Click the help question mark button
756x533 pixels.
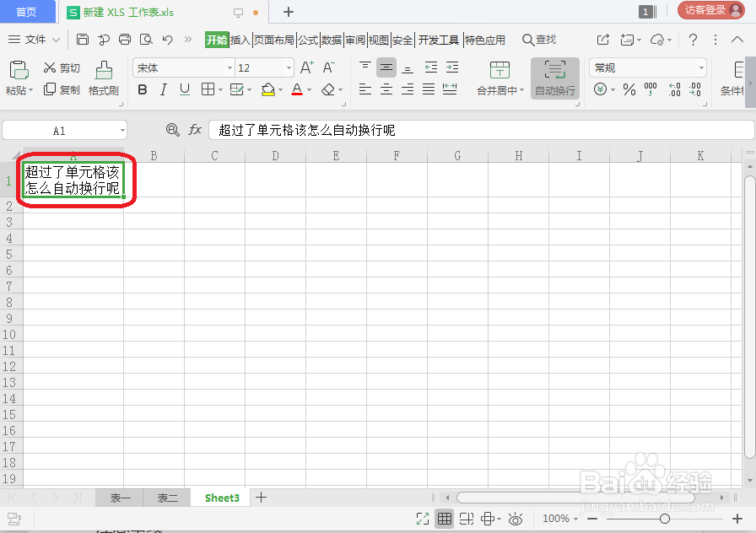pyautogui.click(x=693, y=40)
